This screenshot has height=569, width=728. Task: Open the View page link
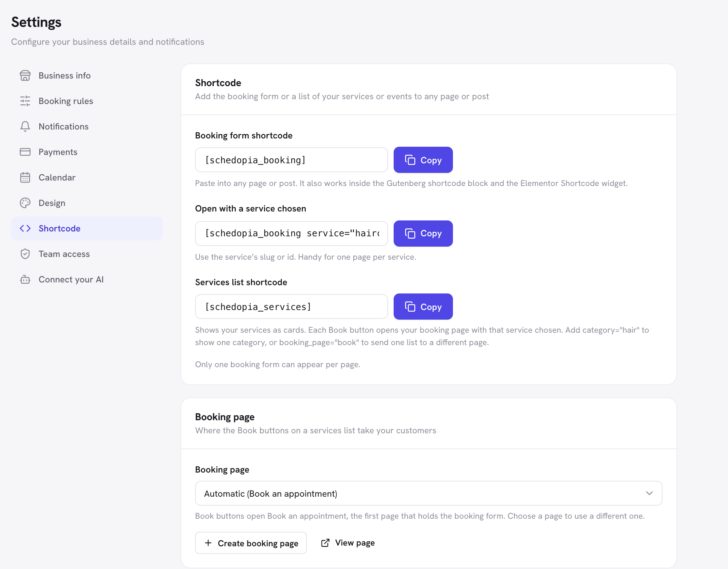tap(348, 543)
